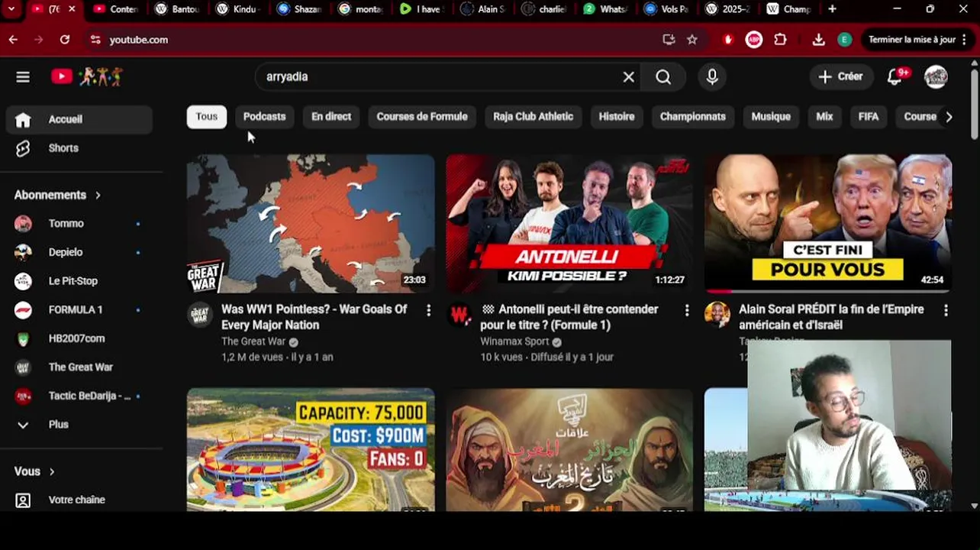
Task: Open HB2007com channel subscription
Action: tap(79, 338)
